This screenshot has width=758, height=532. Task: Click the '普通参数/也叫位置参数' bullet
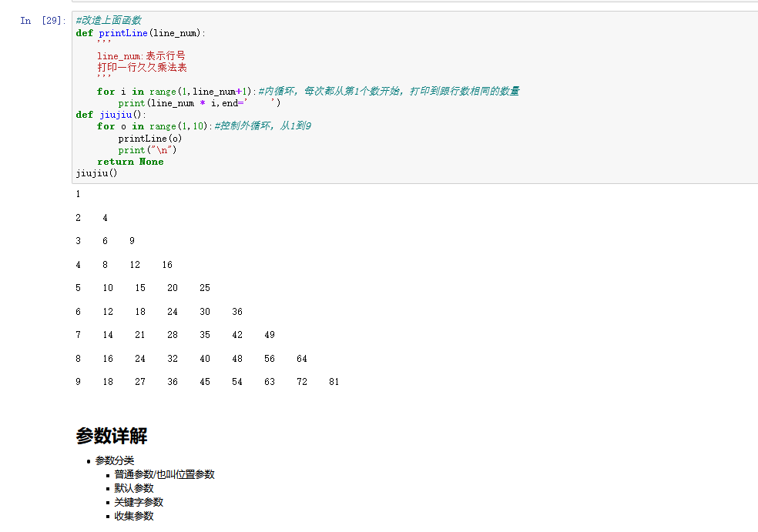164,474
